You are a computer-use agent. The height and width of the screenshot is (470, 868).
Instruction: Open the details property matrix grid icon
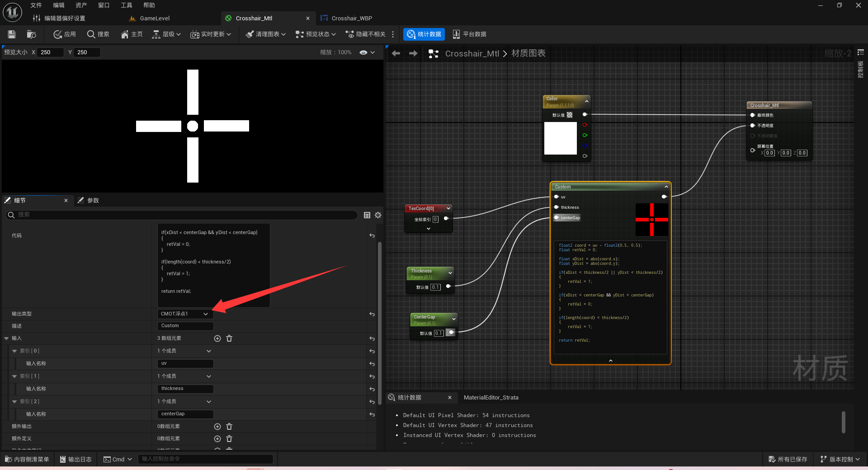click(x=367, y=215)
